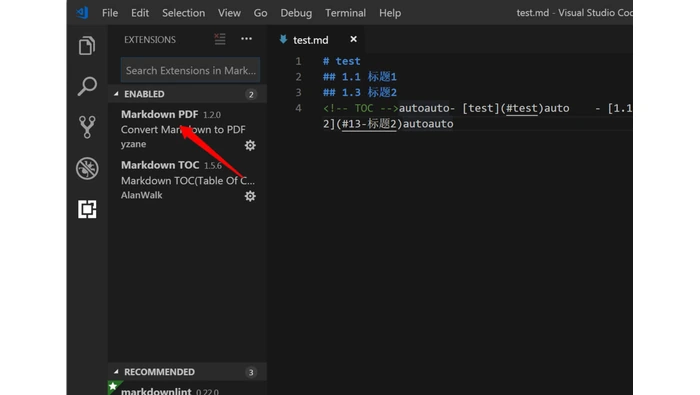
Task: Click the '## 1.1 标题1' line
Action: [x=360, y=76]
